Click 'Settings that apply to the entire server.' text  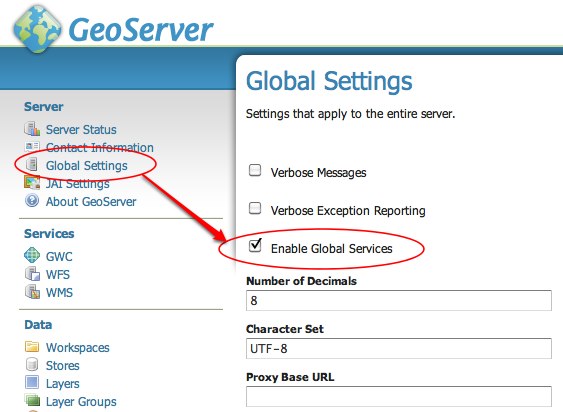(350, 114)
